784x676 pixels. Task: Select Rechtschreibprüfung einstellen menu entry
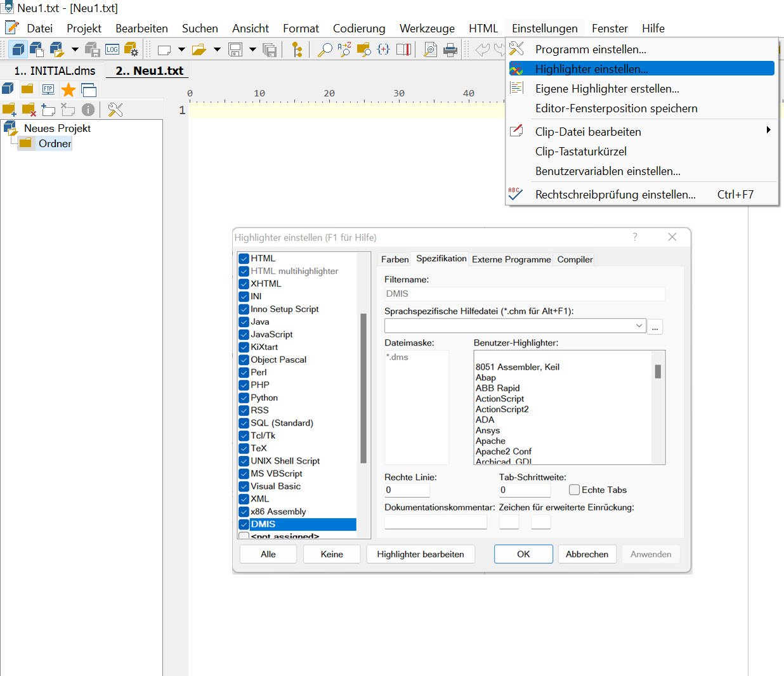point(615,195)
